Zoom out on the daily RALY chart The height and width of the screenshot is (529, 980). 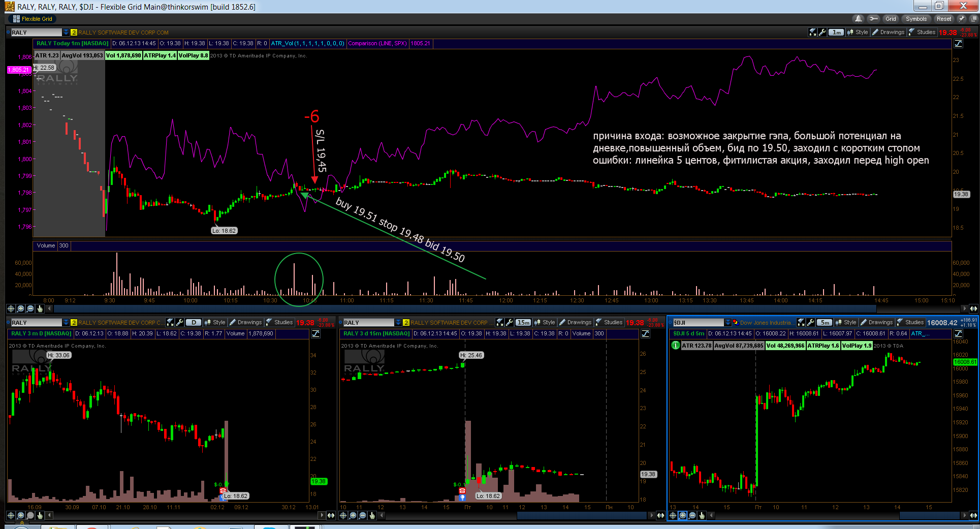tap(30, 515)
